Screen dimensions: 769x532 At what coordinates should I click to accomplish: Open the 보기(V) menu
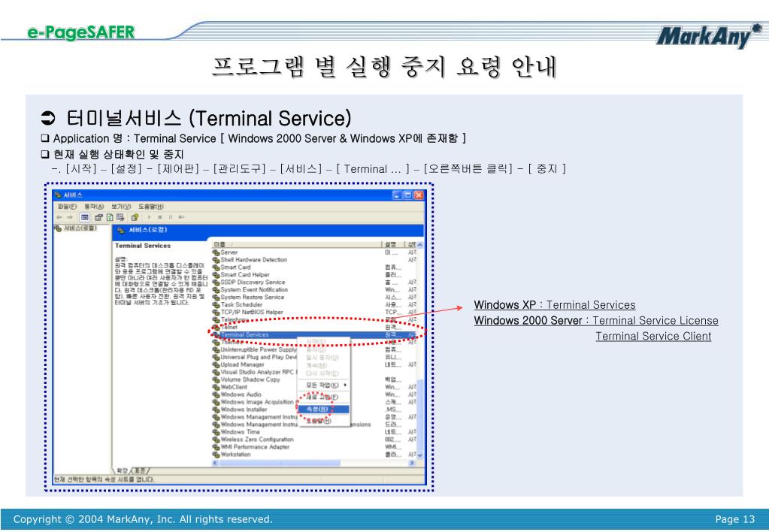coord(120,207)
